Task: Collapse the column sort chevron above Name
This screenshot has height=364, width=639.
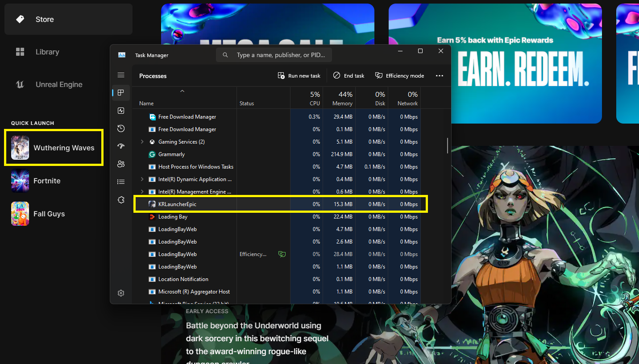Action: (x=182, y=91)
